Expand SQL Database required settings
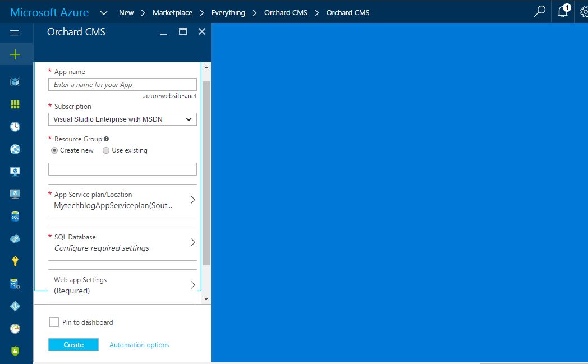The width and height of the screenshot is (588, 364). coord(122,243)
